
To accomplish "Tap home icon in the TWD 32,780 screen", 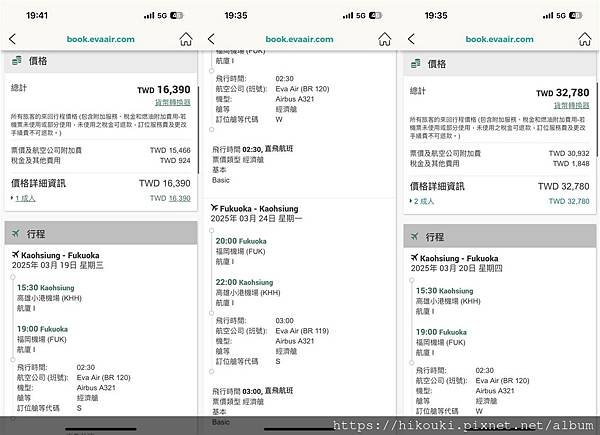I will 585,39.
